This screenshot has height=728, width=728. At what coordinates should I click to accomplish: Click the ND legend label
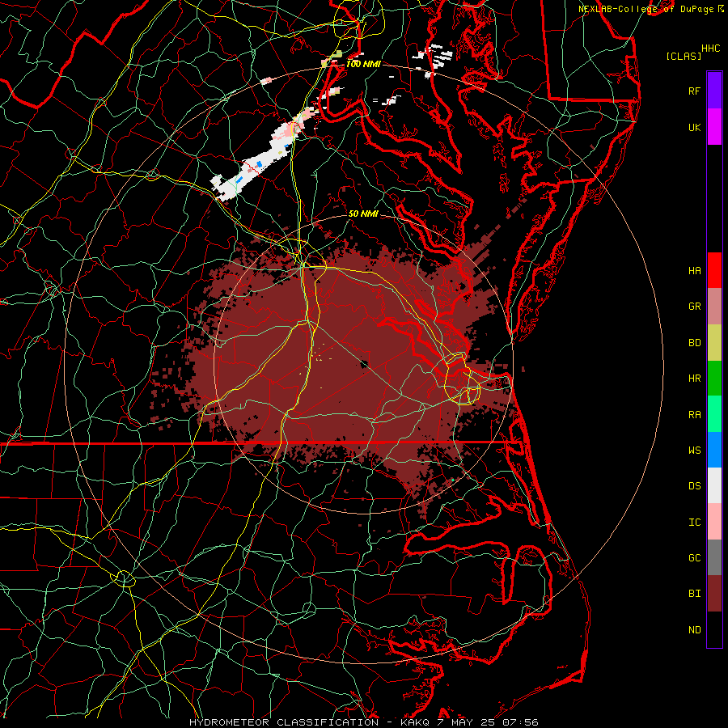pos(694,630)
